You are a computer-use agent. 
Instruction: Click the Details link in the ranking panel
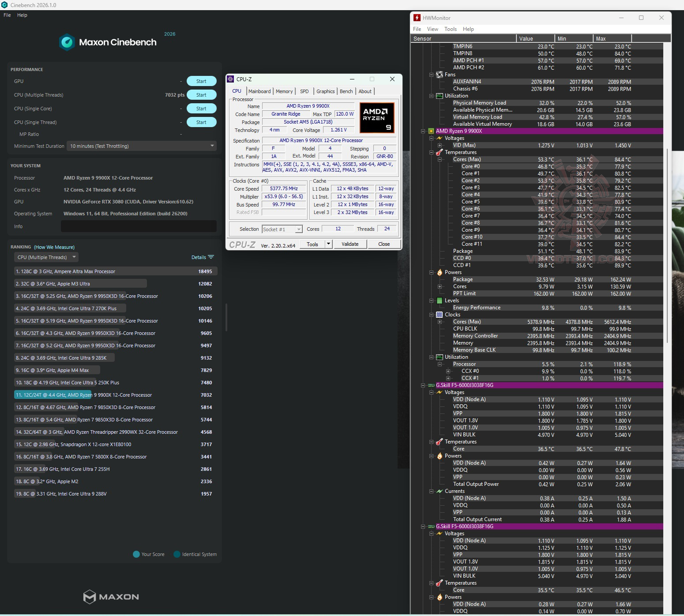click(x=199, y=257)
